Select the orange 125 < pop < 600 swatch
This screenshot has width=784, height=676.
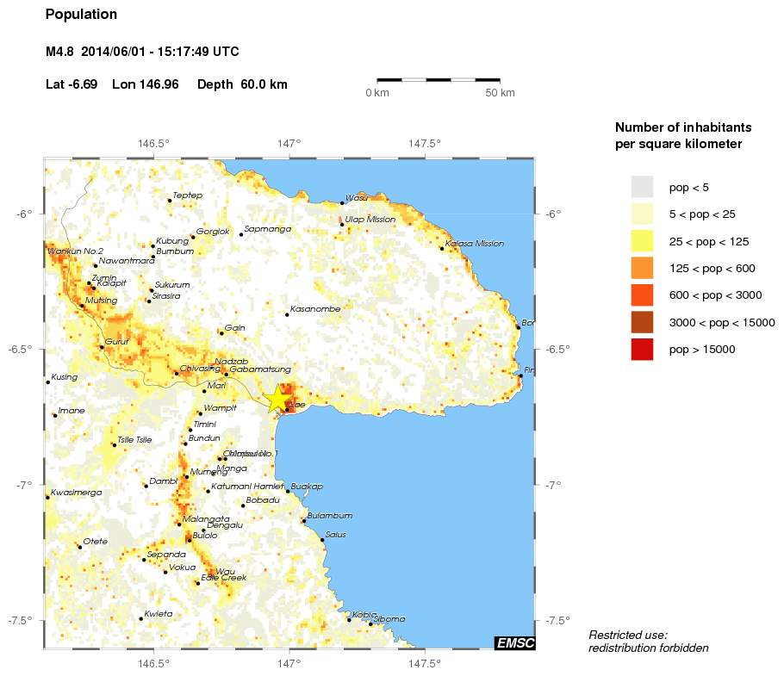(x=642, y=268)
